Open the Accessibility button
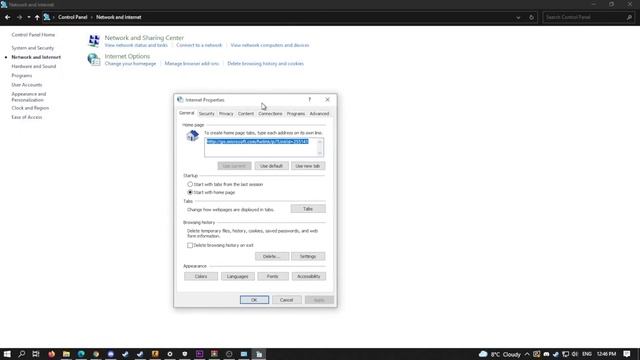Screen dimensions: 640x360 point(309,276)
